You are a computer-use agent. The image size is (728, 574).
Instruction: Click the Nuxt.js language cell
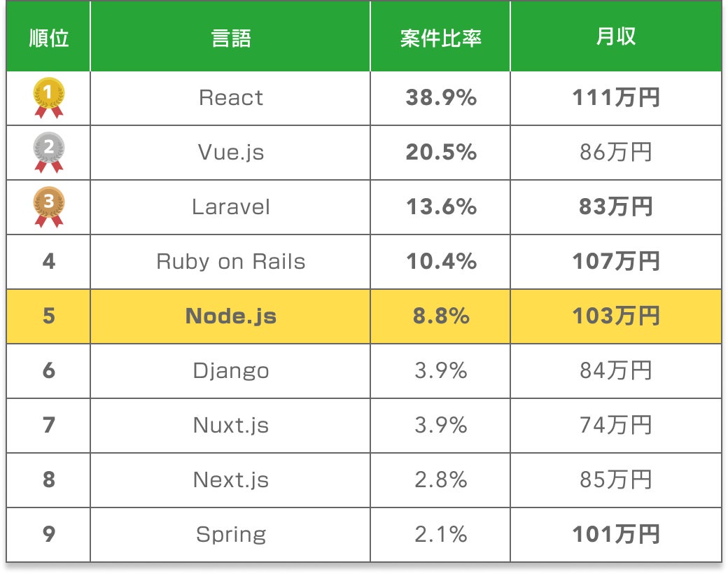pyautogui.click(x=230, y=426)
